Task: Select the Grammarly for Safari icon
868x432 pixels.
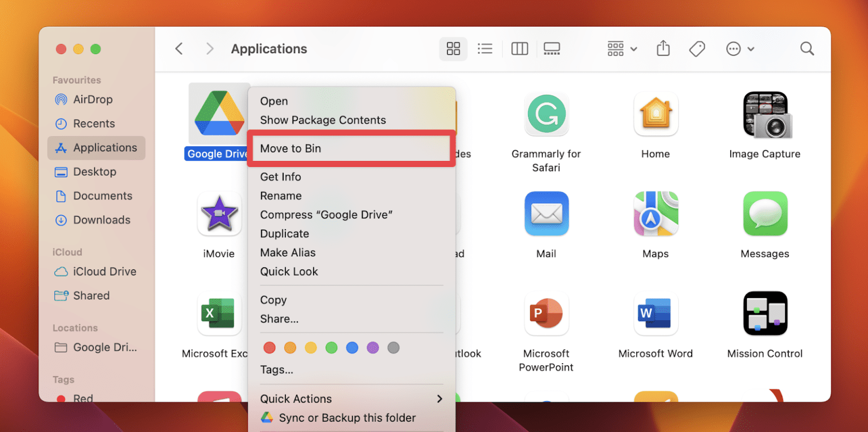Action: (546, 114)
